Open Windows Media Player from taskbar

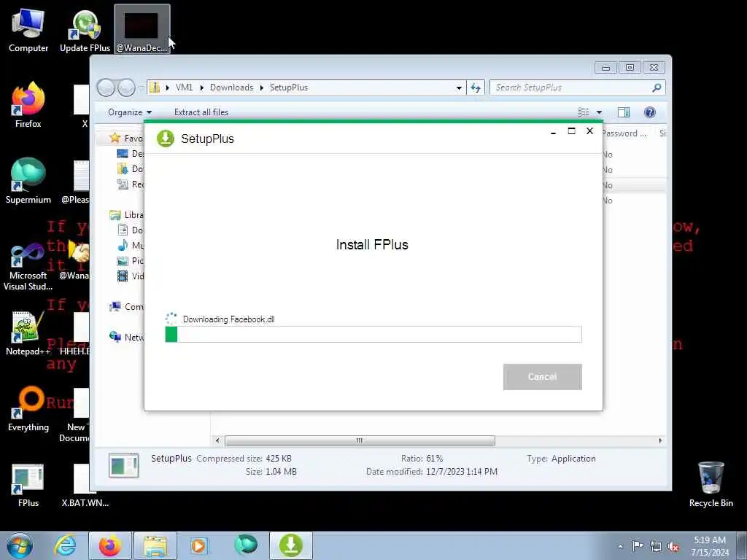click(198, 545)
